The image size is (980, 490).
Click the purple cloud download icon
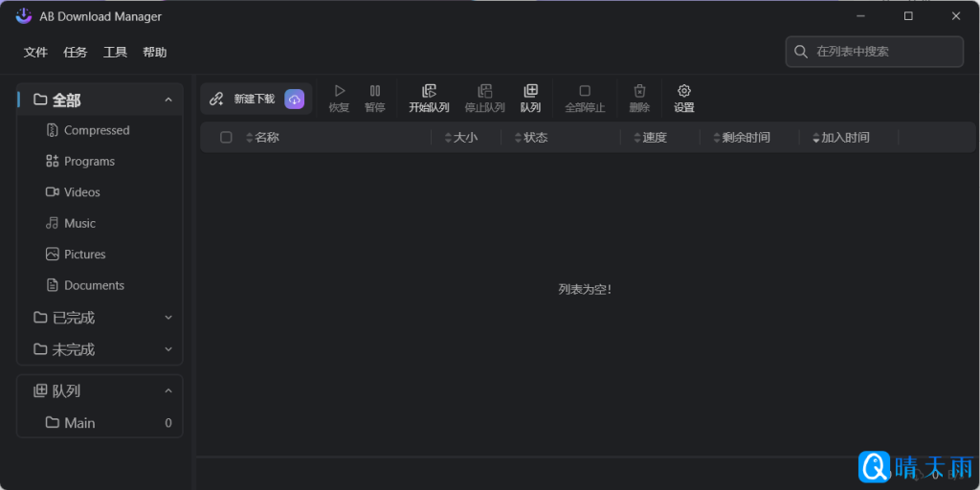[x=295, y=99]
